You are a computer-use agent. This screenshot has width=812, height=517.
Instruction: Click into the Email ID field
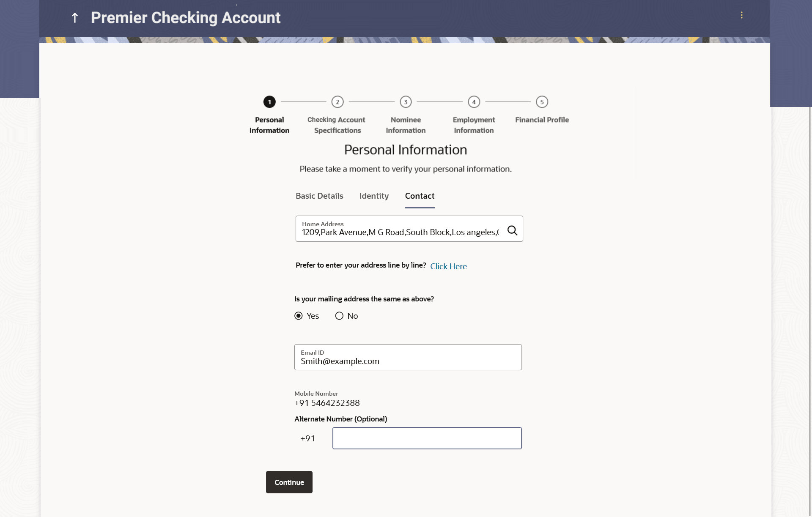(408, 361)
